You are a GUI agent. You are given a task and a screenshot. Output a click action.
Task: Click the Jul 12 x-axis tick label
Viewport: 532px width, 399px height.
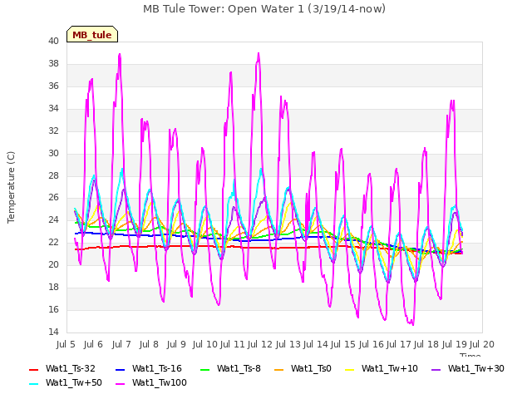pyautogui.click(x=260, y=345)
